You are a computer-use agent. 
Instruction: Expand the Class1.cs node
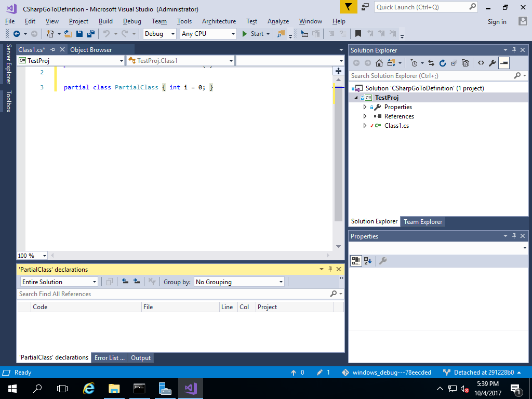[365, 126]
